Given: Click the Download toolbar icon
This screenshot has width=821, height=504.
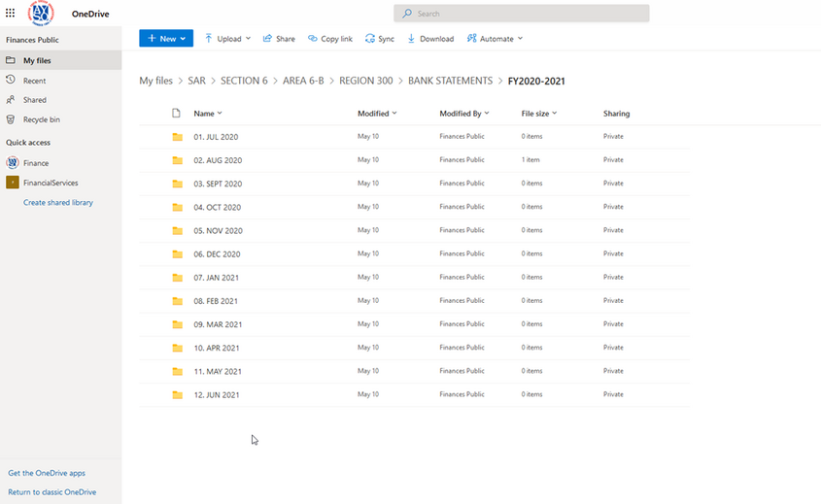Looking at the screenshot, I should (x=412, y=39).
